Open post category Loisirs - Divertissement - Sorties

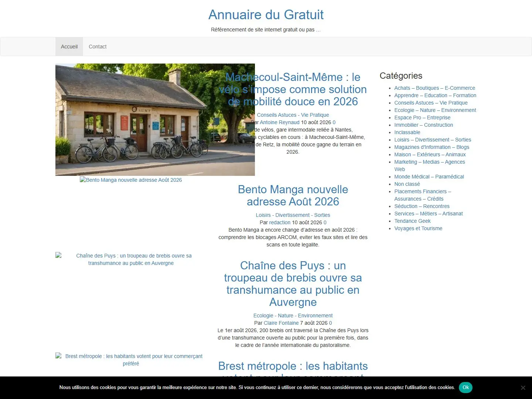[x=293, y=215]
